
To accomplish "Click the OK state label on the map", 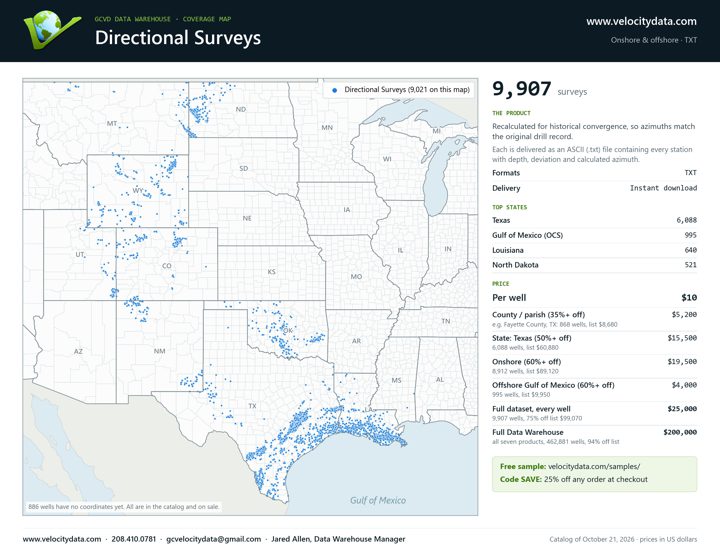I will [x=287, y=331].
